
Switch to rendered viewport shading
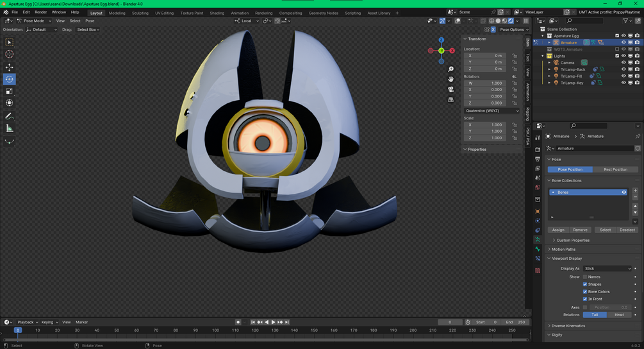coord(511,21)
